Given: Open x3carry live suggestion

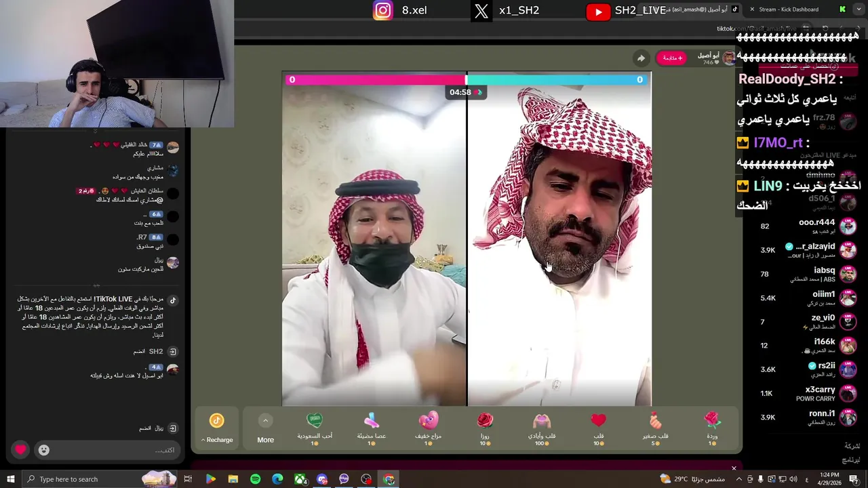Looking at the screenshot, I should pos(807,393).
